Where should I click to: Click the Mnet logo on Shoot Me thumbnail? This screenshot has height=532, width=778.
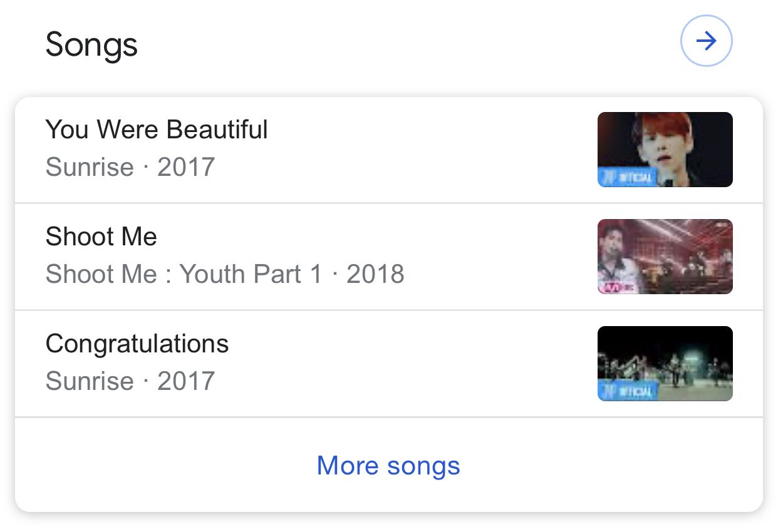tap(615, 287)
